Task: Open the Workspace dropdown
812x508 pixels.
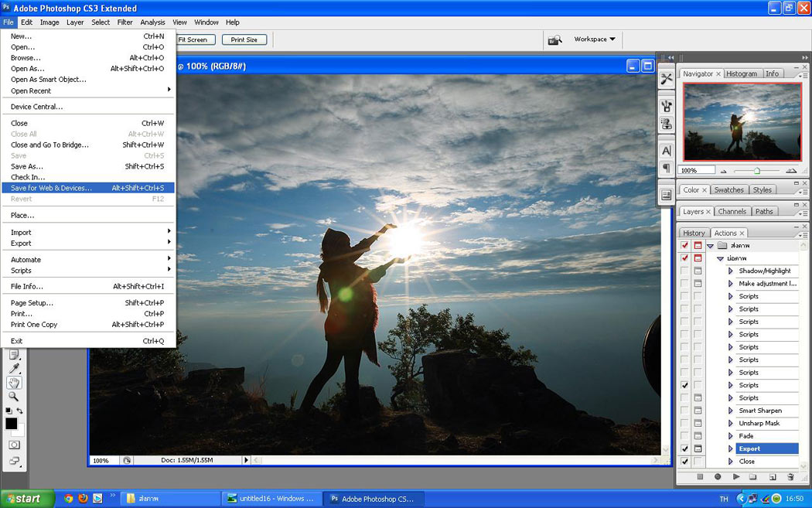Action: [594, 39]
